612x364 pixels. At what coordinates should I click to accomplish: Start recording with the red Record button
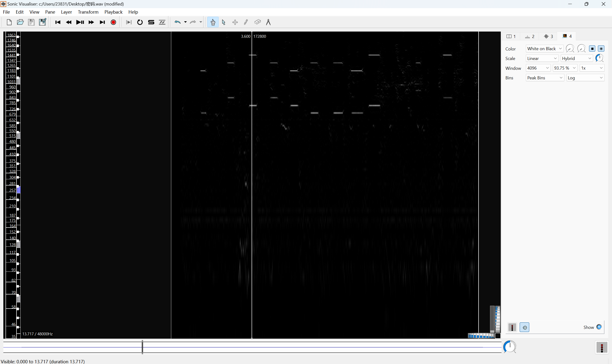[113, 22]
